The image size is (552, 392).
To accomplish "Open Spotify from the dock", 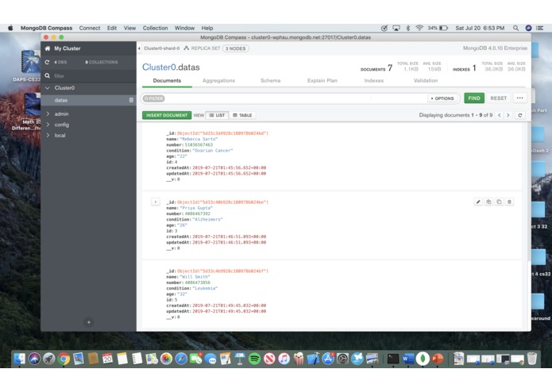I will click(x=254, y=359).
